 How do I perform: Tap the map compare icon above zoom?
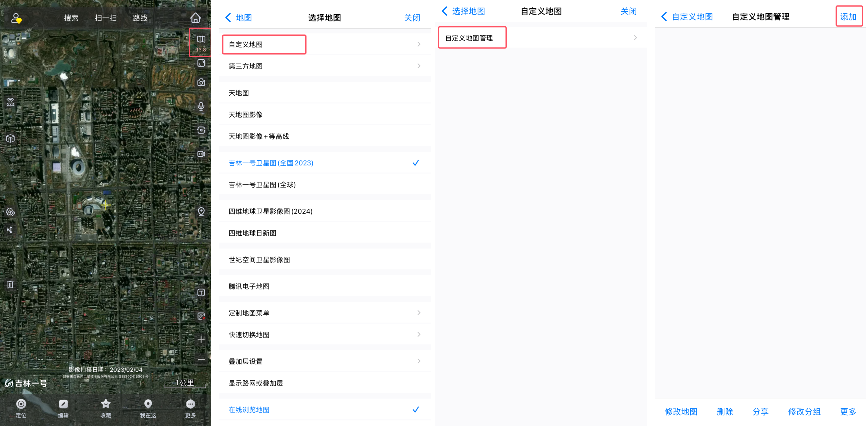tap(201, 316)
